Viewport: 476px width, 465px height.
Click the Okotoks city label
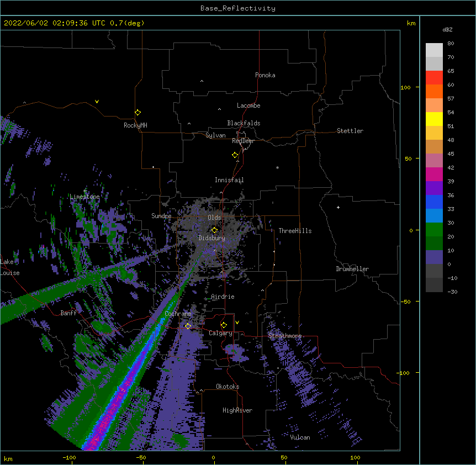(228, 387)
